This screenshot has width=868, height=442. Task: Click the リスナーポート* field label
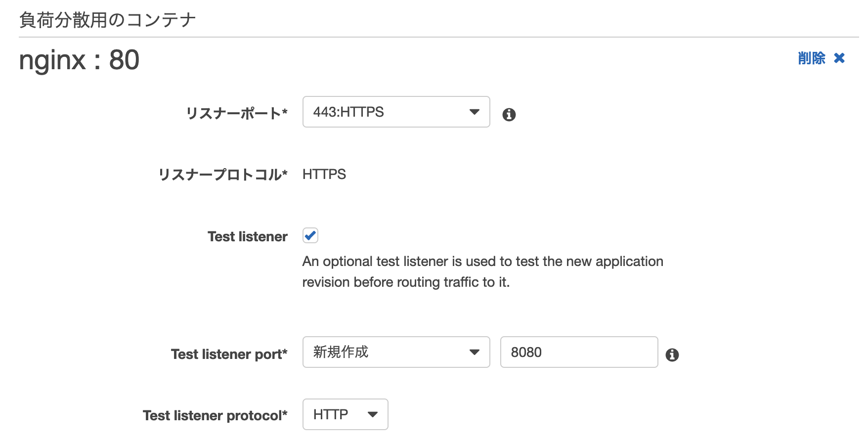(x=236, y=113)
